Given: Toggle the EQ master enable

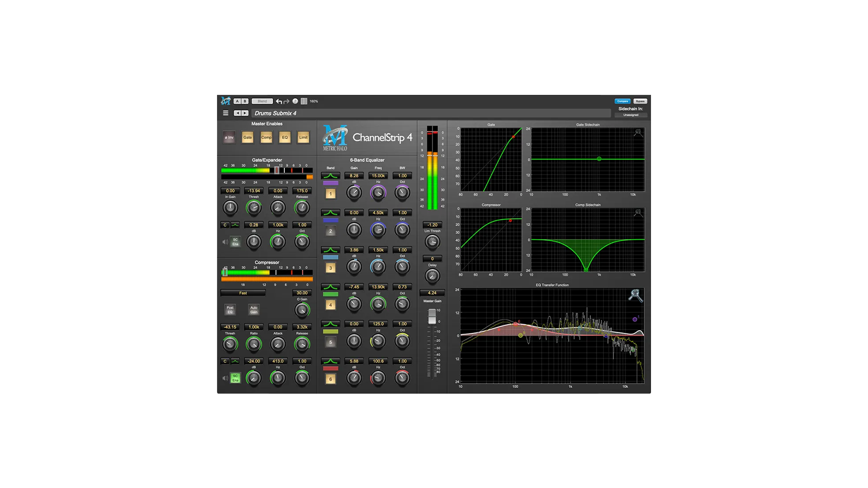Looking at the screenshot, I should coord(285,137).
